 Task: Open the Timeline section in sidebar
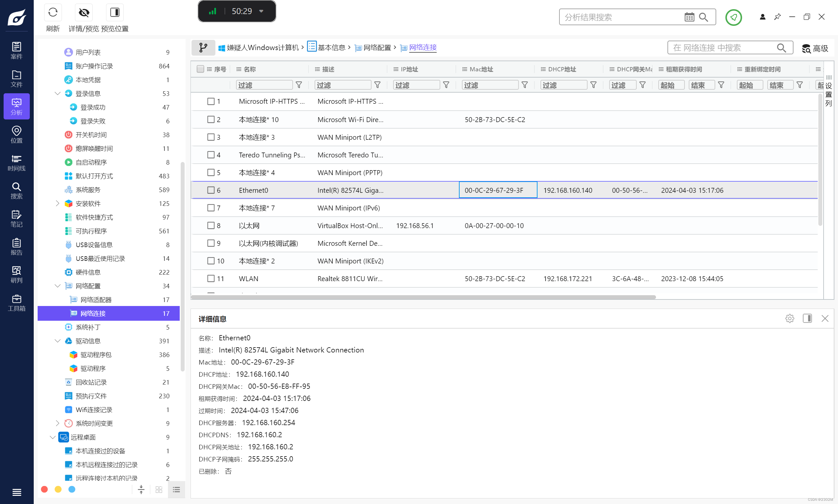pyautogui.click(x=16, y=162)
